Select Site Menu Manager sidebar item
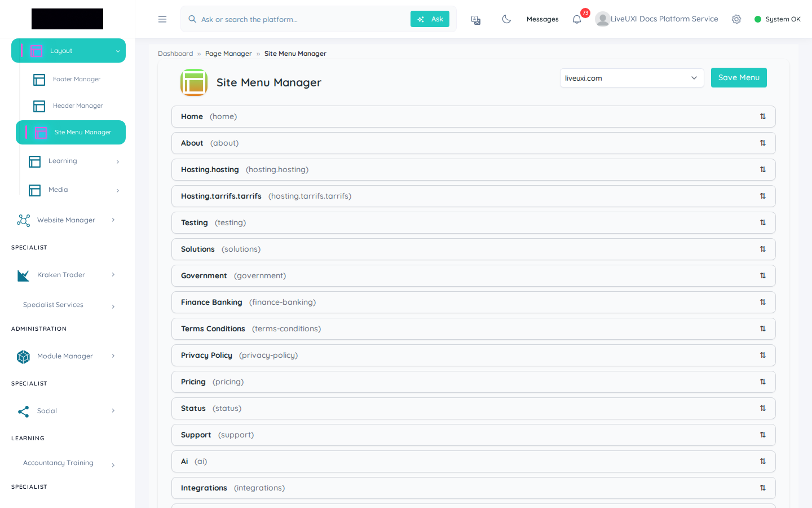The image size is (812, 508). [70, 133]
